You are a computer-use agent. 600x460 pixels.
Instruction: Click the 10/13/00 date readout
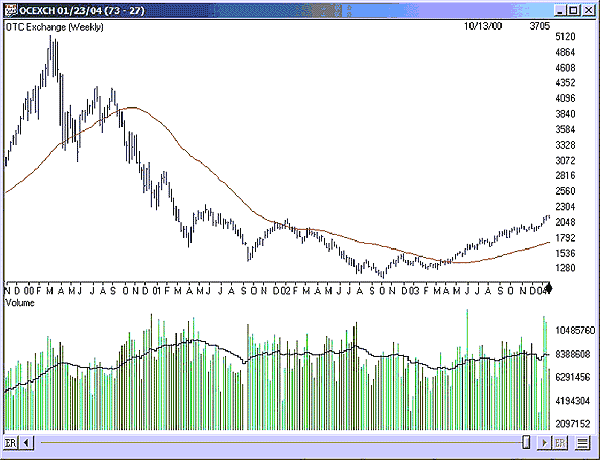(x=483, y=26)
